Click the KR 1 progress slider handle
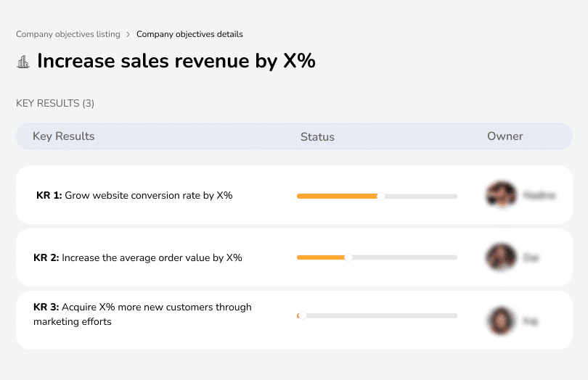588x380 pixels. [381, 196]
